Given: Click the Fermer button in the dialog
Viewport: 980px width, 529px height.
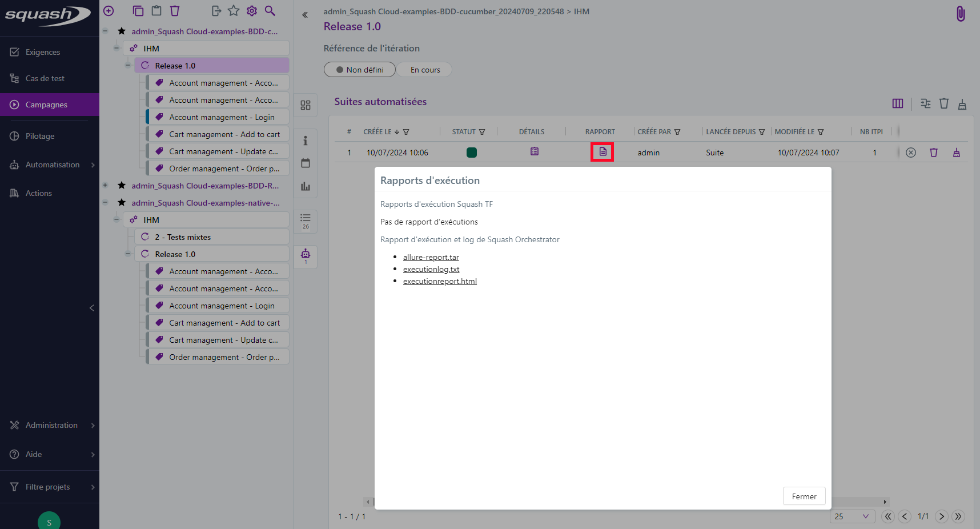Looking at the screenshot, I should (x=804, y=496).
